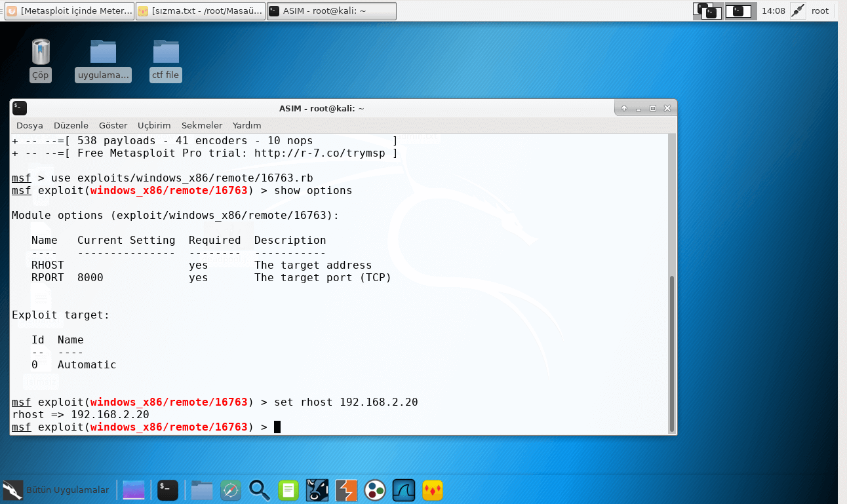Click the terminal window icon in title bar

[x=20, y=108]
